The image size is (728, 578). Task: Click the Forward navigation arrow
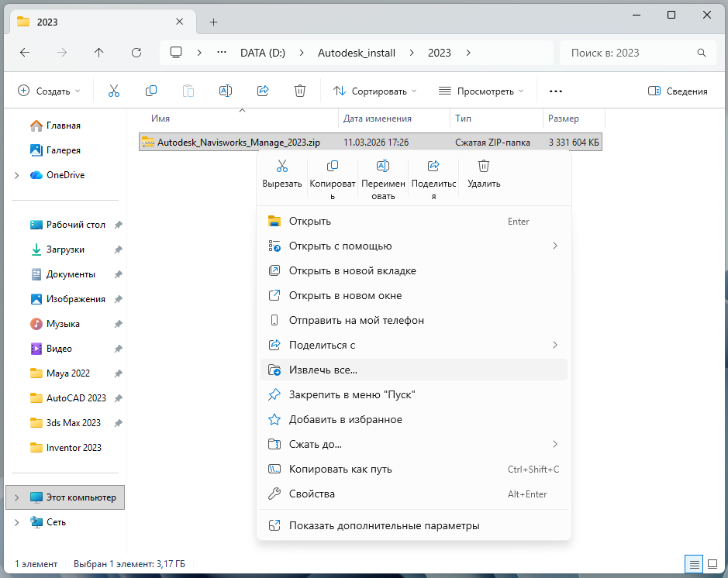pyautogui.click(x=62, y=53)
